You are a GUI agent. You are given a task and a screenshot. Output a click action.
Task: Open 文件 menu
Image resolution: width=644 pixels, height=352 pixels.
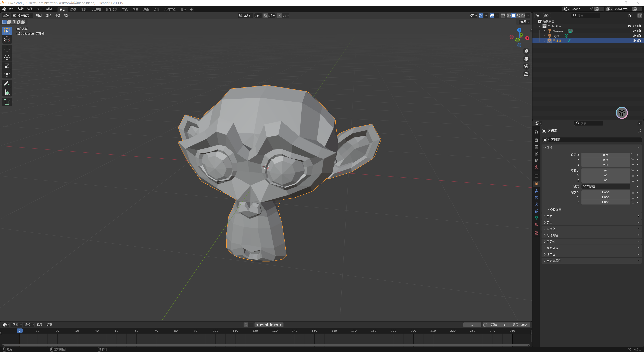pyautogui.click(x=12, y=9)
